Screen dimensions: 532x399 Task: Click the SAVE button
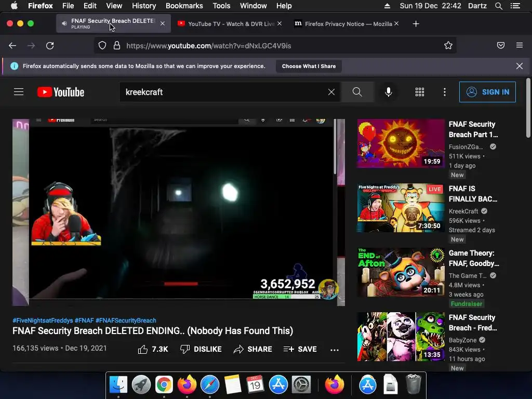pos(300,349)
